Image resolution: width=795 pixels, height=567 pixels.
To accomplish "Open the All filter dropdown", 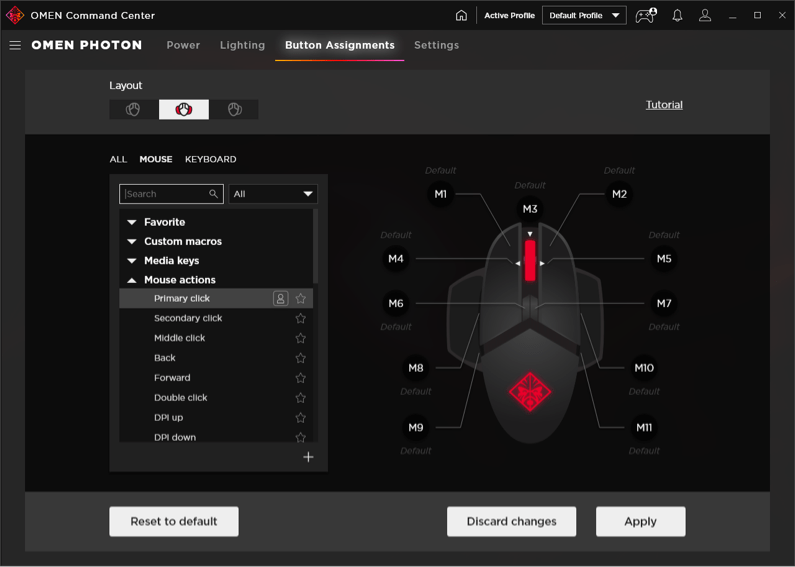I will pos(273,194).
